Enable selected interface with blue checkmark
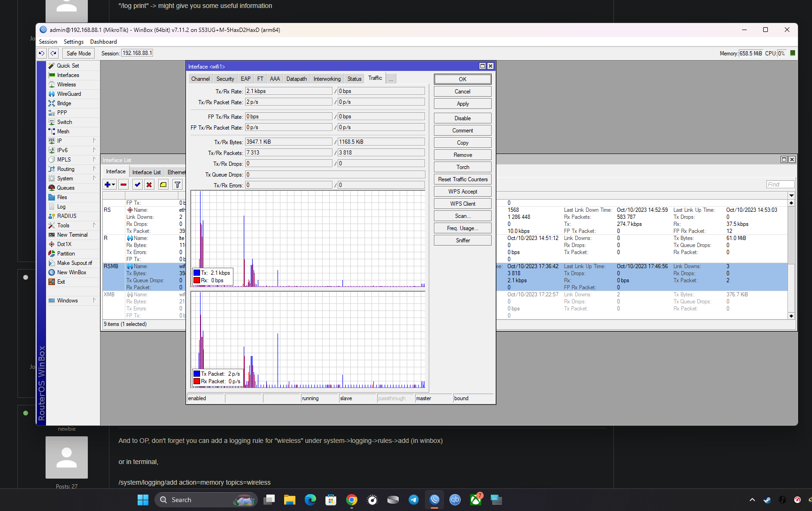The image size is (812, 511). pyautogui.click(x=137, y=185)
